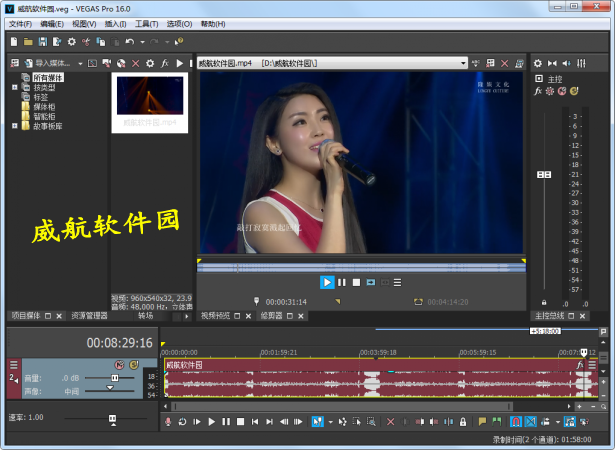615x450 pixels.
Task: Select the 所有媒体 tree item
Action: [48, 77]
